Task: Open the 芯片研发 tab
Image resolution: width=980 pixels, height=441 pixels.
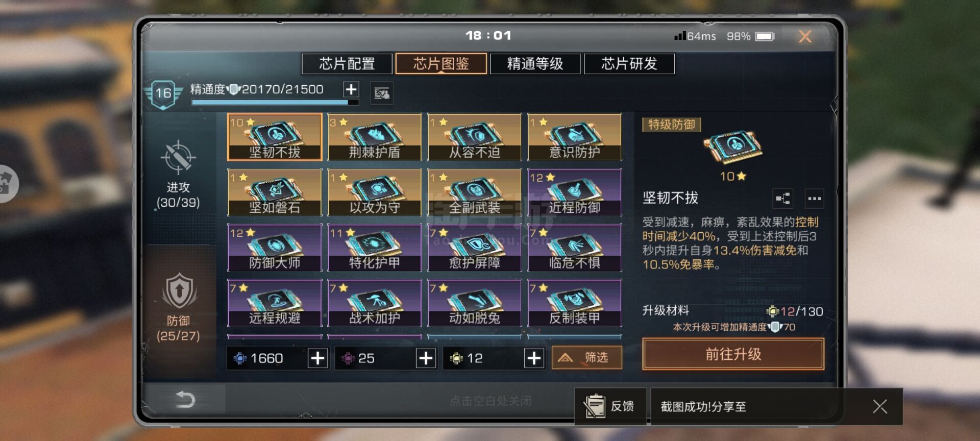Action: (629, 64)
